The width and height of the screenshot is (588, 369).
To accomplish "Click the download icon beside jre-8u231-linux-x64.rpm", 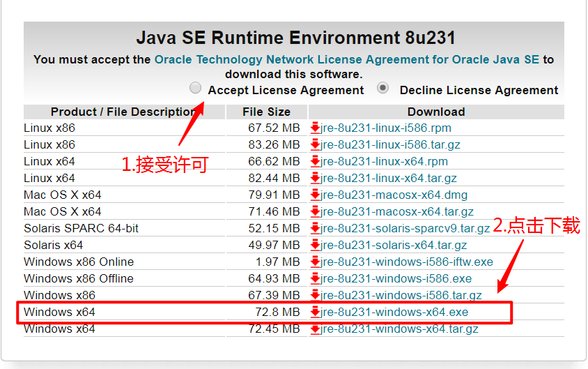I will click(315, 161).
